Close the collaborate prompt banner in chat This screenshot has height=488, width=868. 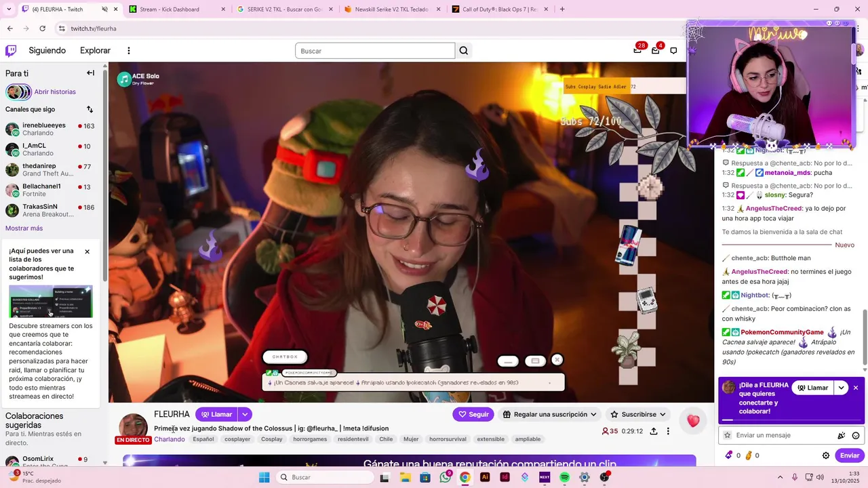point(856,388)
